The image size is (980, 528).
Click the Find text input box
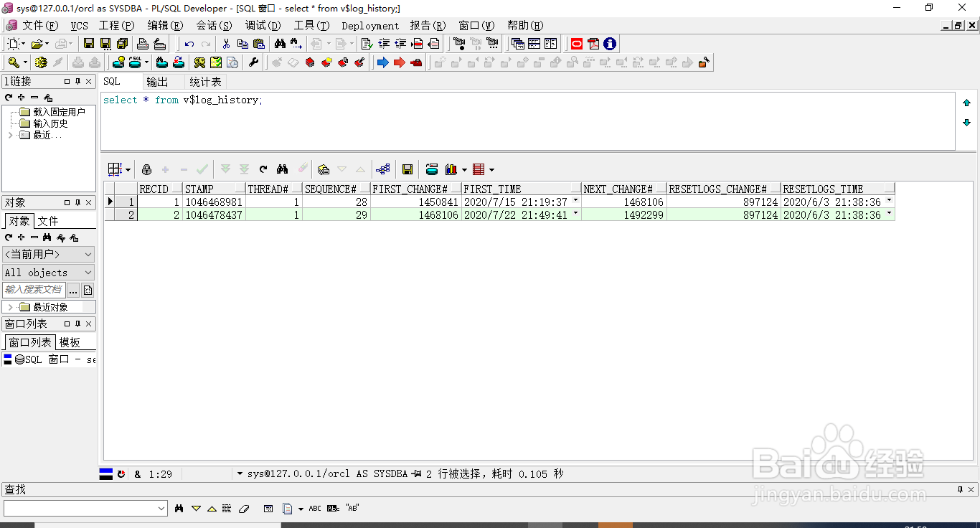click(79, 508)
